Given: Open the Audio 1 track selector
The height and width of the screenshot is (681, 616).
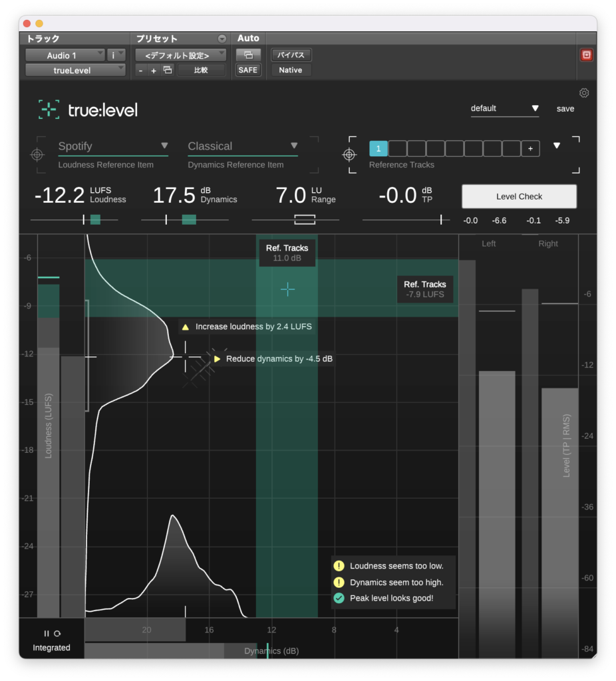Looking at the screenshot, I should [65, 55].
